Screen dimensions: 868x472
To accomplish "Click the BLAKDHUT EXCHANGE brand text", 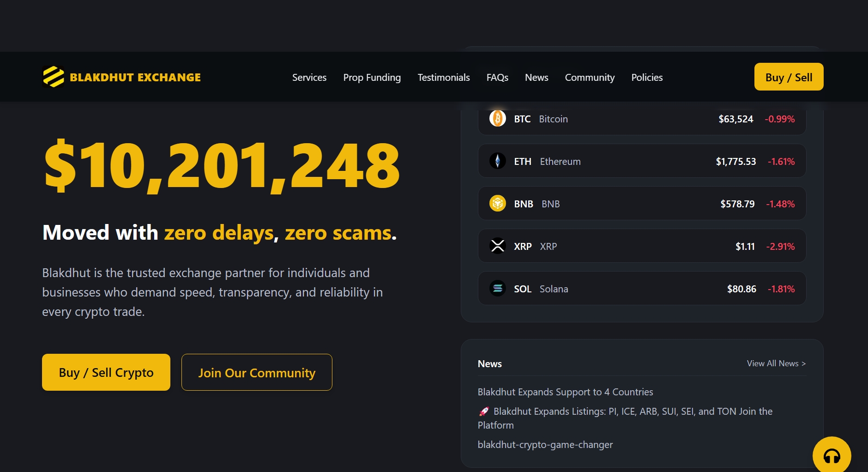I will tap(135, 77).
